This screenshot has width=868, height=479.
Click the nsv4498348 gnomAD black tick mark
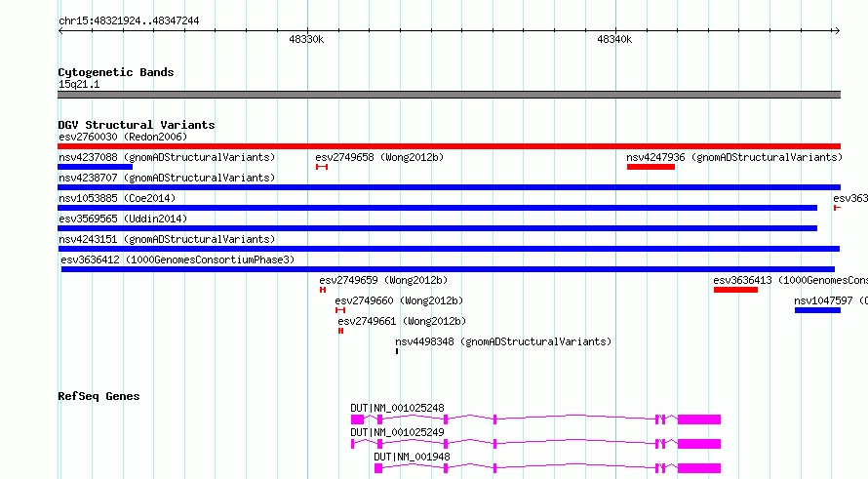tap(397, 351)
